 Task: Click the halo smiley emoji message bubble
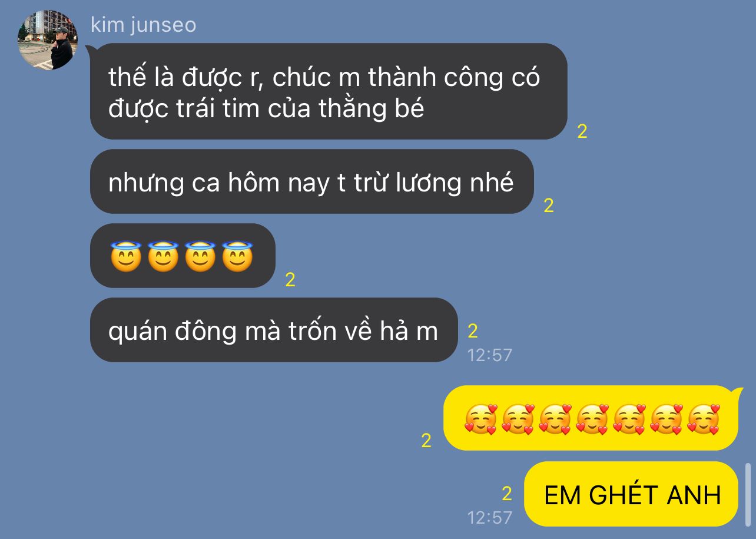pos(183,256)
